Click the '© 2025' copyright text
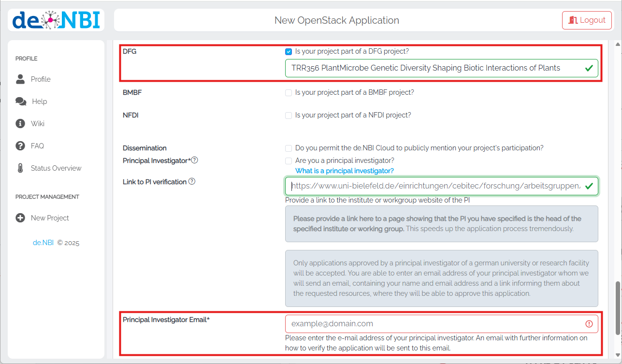This screenshot has width=622, height=364. coord(68,243)
